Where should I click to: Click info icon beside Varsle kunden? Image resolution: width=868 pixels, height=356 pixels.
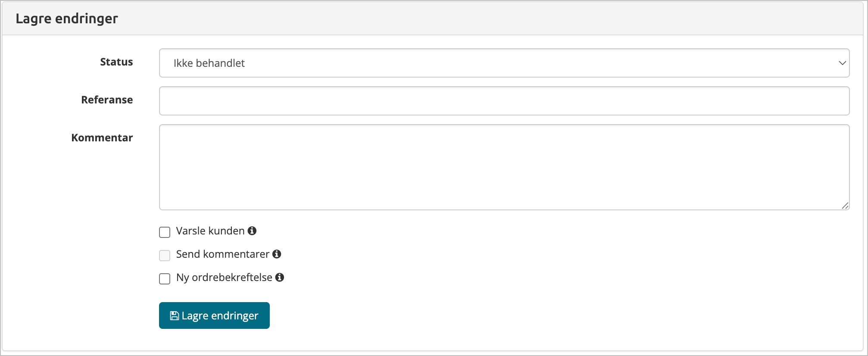(x=252, y=231)
